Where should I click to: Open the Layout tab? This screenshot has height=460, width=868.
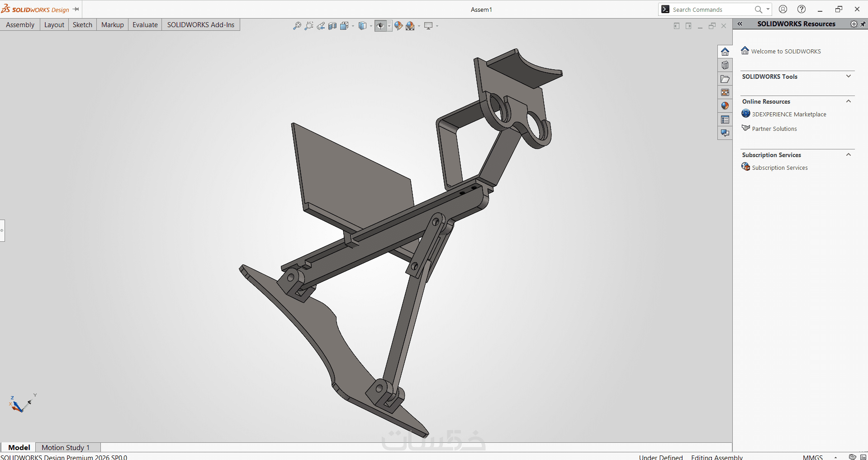54,25
